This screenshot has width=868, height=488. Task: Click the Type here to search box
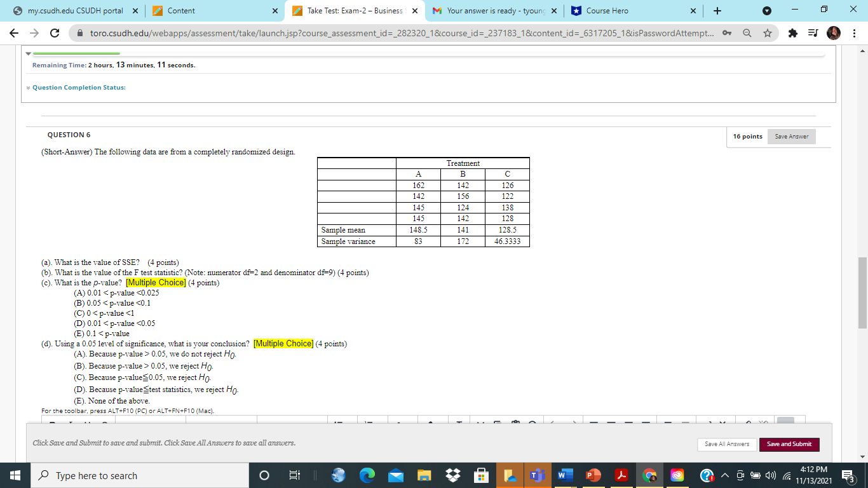pos(139,475)
